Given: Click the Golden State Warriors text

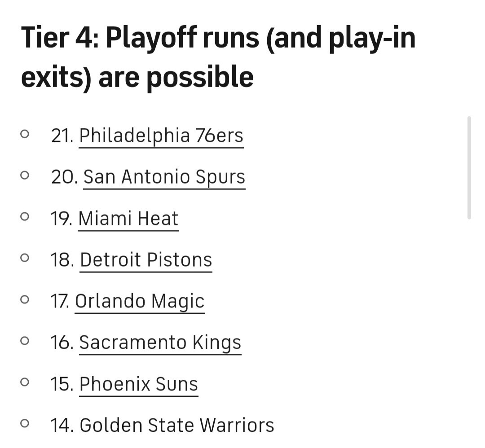Looking at the screenshot, I should point(177,426).
